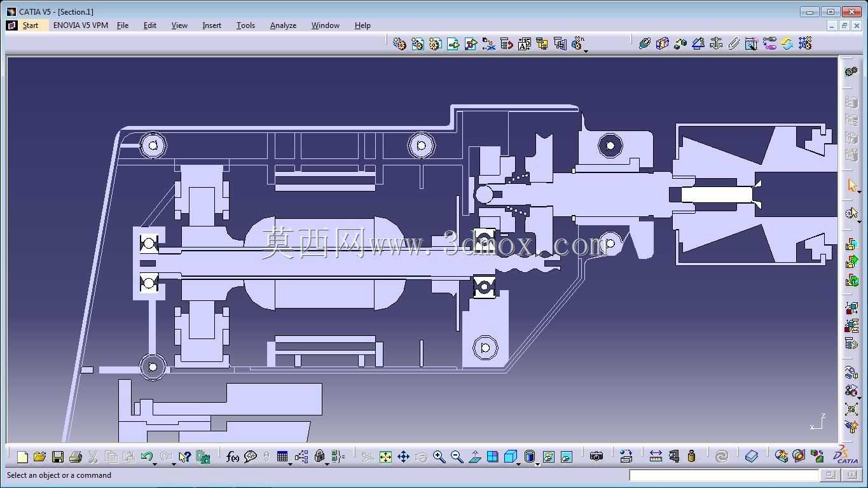Click the Capture camera icon

click(x=596, y=457)
